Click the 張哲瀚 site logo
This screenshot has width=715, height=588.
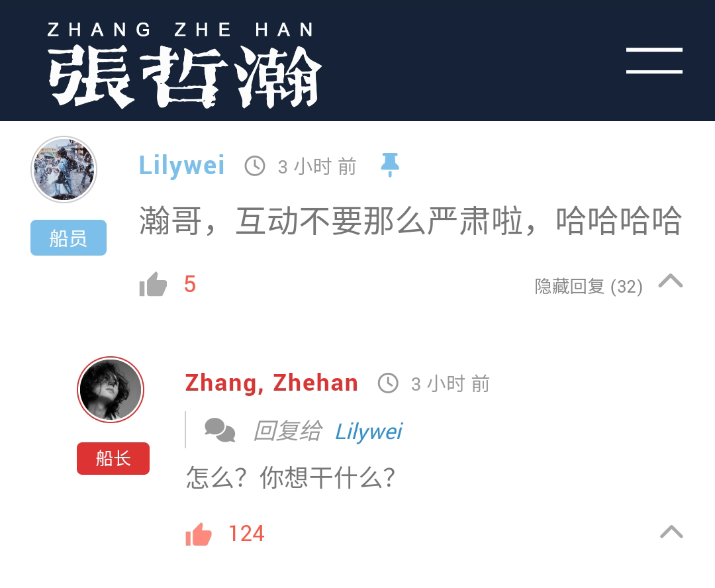coord(185,77)
